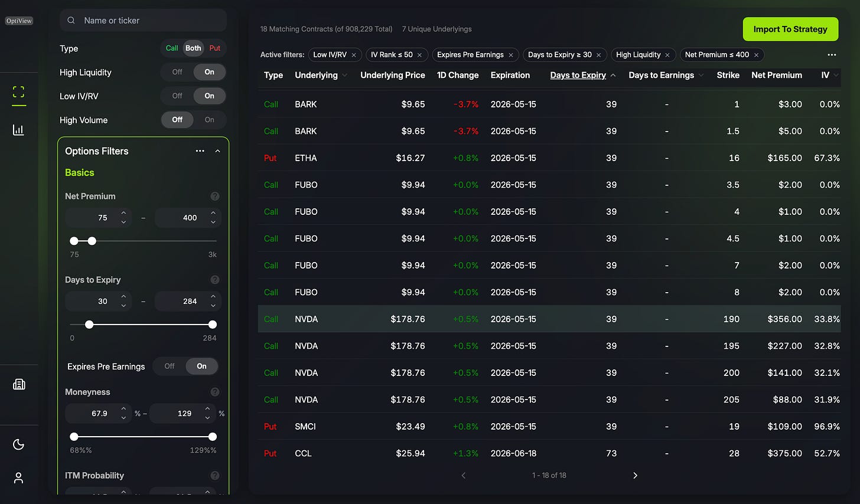860x504 pixels.
Task: Remove the High Liquidity filter chip
Action: tap(667, 55)
